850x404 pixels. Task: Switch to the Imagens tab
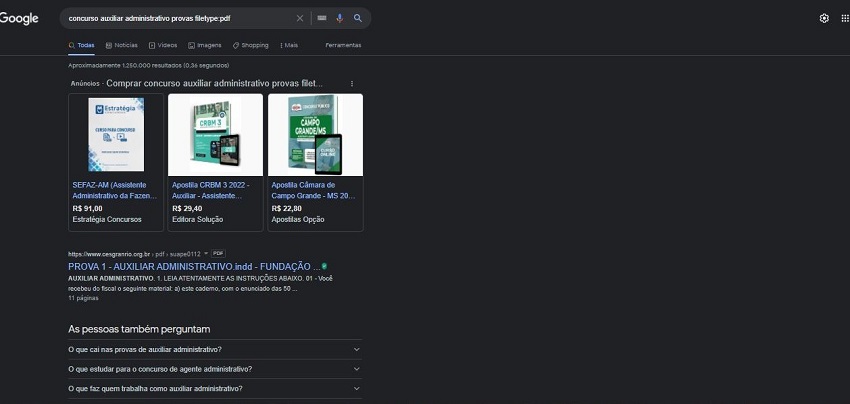(x=204, y=45)
